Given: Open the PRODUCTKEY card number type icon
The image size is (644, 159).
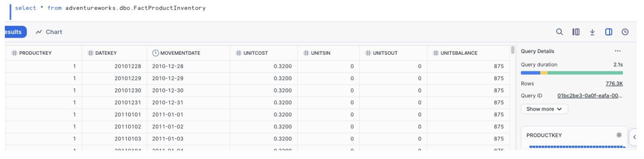Looking at the screenshot, I should point(619,135).
